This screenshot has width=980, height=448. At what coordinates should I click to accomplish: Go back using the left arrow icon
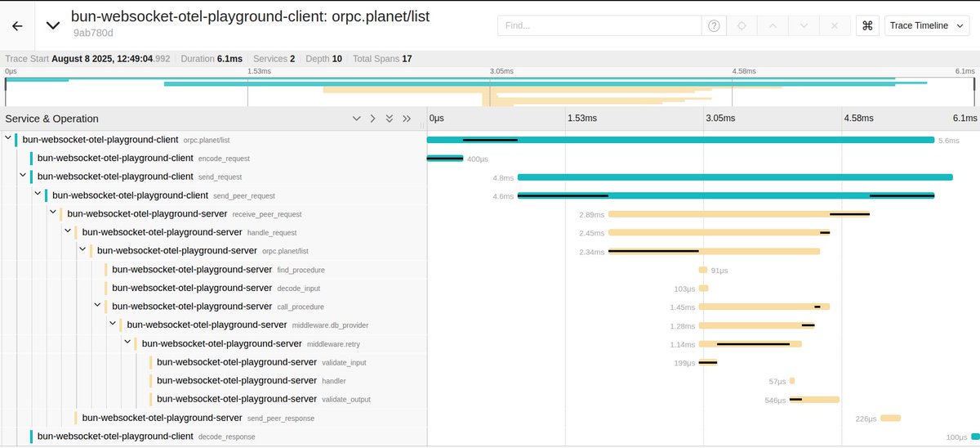pos(17,25)
